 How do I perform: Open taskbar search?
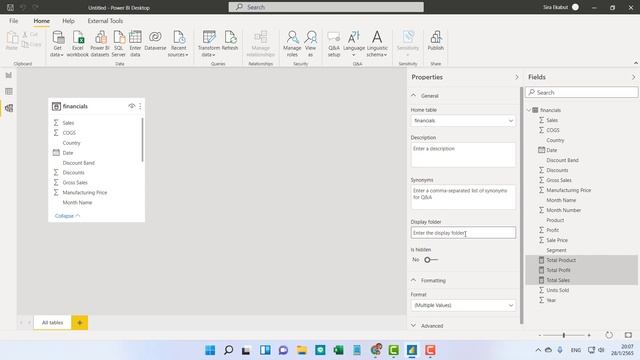(x=229, y=350)
